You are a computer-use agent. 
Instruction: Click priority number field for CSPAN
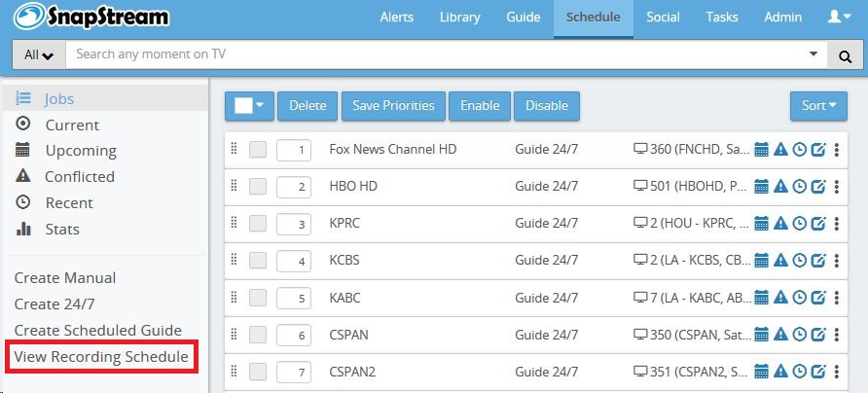(294, 336)
